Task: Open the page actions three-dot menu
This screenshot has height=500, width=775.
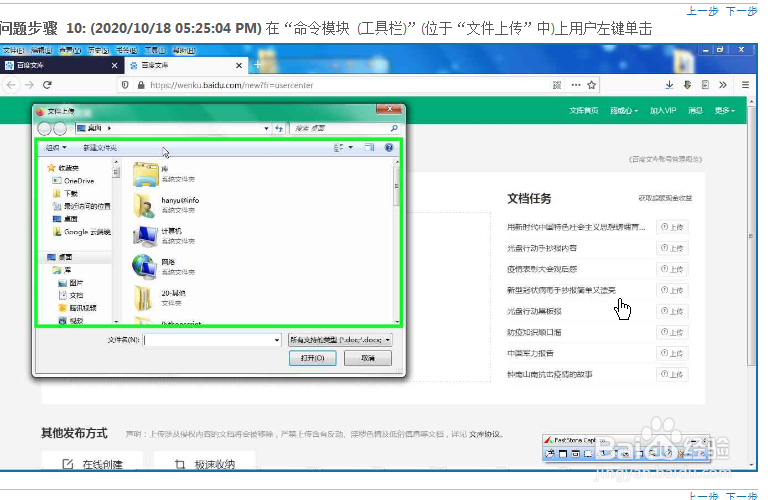Action: [576, 85]
